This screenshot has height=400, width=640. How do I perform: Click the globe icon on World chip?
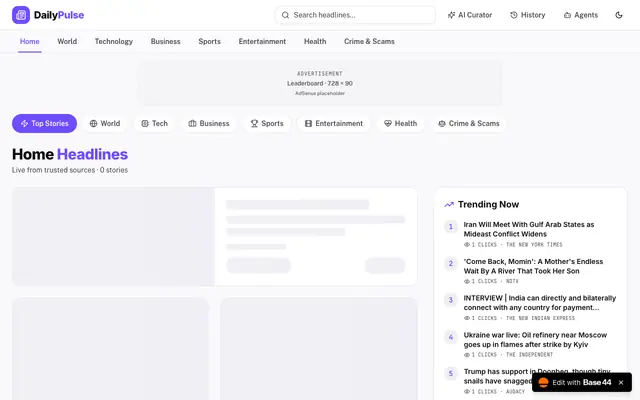coord(93,124)
